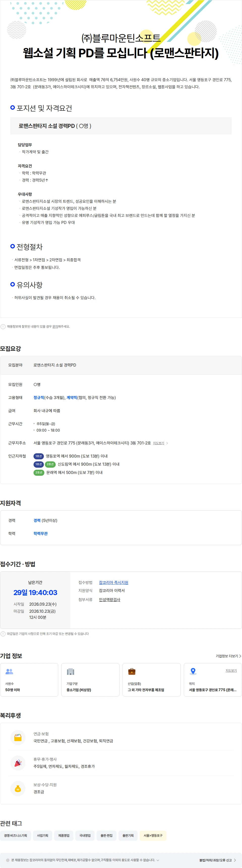The image size is (242, 868).
Task: Open 인성역량검사 attachment link
Action: click(109, 600)
